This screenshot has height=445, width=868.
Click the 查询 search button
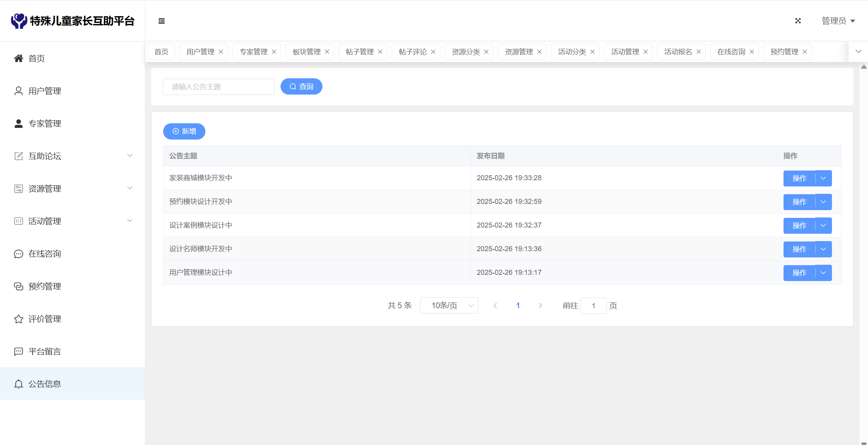click(301, 86)
